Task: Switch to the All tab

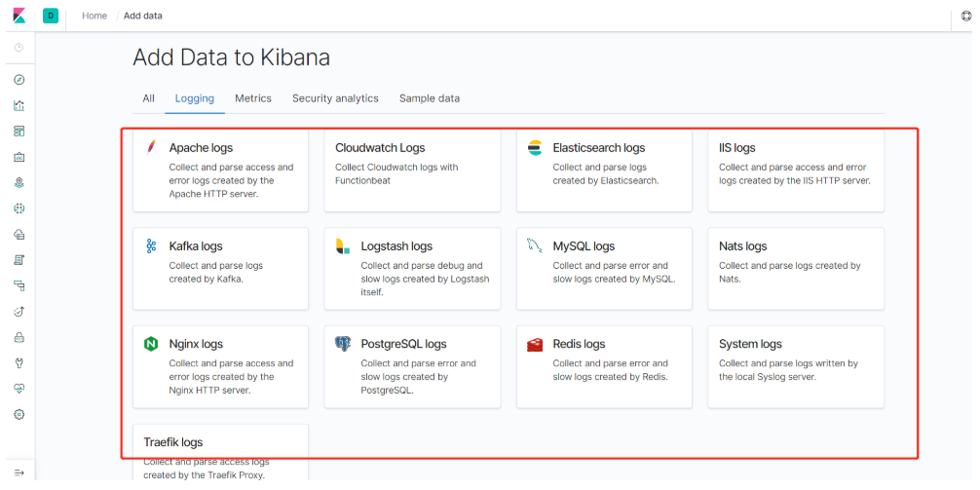Action: [x=148, y=98]
